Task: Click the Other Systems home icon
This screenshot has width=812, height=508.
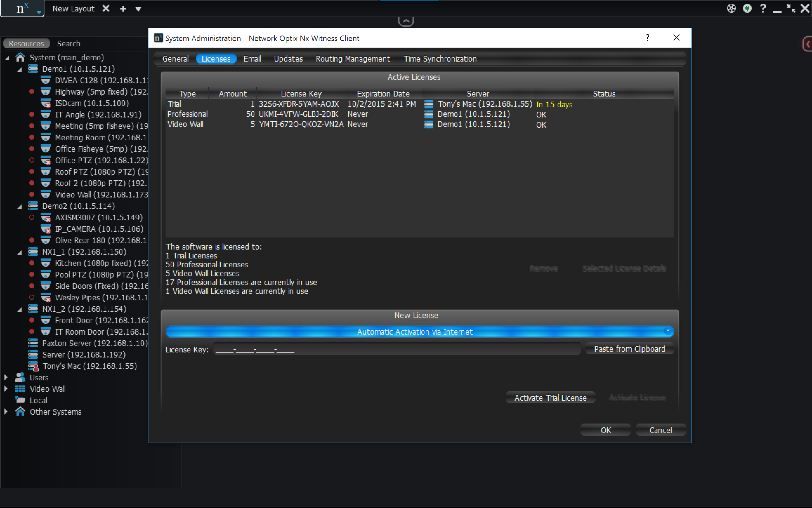Action: click(x=20, y=411)
